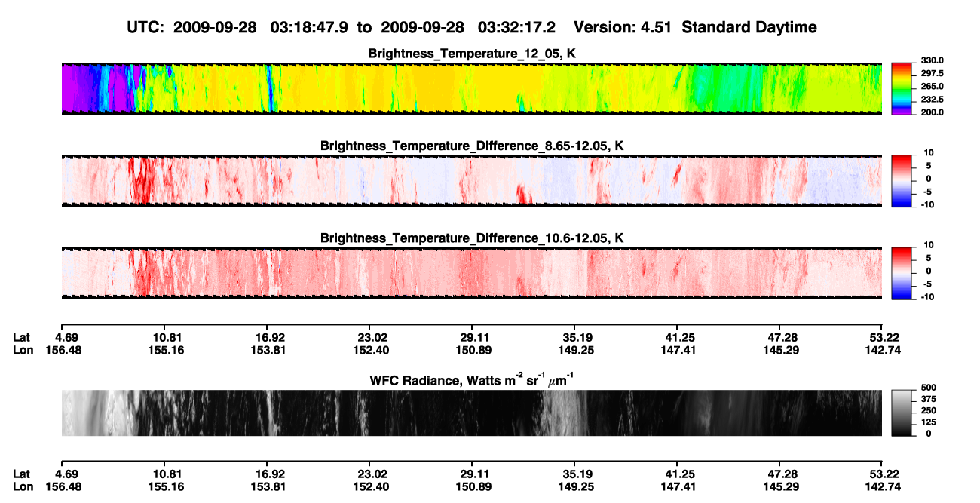
Task: Click longitude 150.89 on the axis above WFC Radiance
Action: pyautogui.click(x=472, y=350)
